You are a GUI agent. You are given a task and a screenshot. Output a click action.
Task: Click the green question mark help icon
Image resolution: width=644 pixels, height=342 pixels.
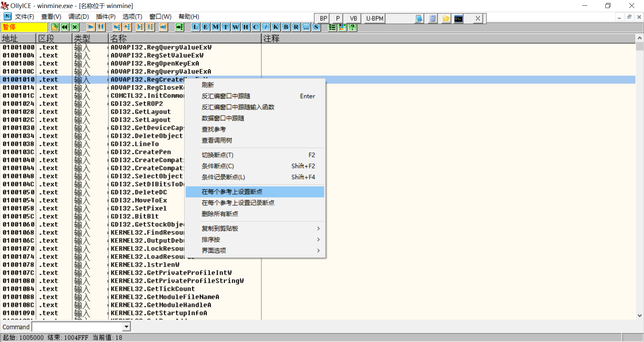(353, 27)
